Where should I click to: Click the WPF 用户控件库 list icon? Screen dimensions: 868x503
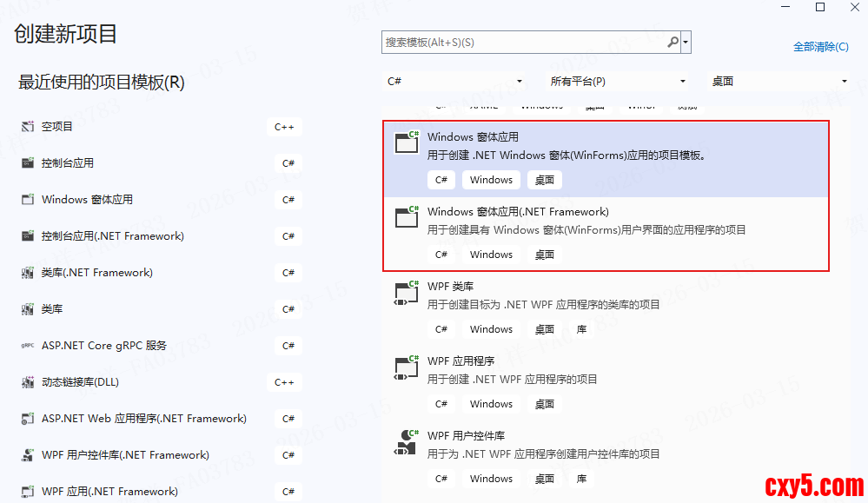[x=407, y=443]
